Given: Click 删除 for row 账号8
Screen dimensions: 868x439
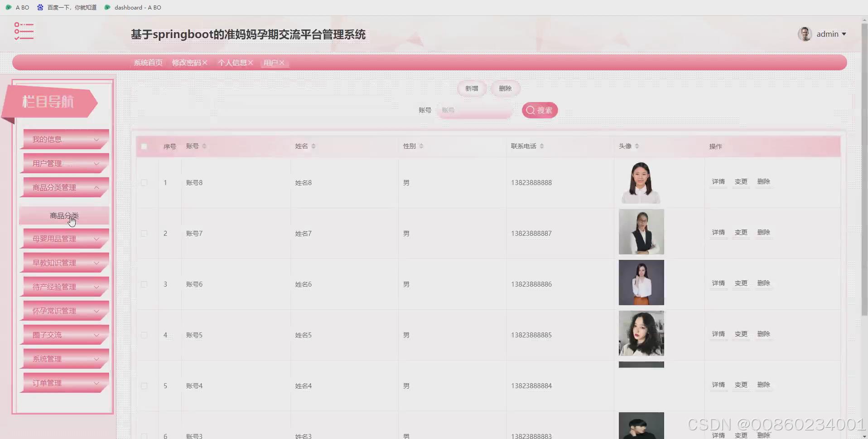Looking at the screenshot, I should pos(764,182).
